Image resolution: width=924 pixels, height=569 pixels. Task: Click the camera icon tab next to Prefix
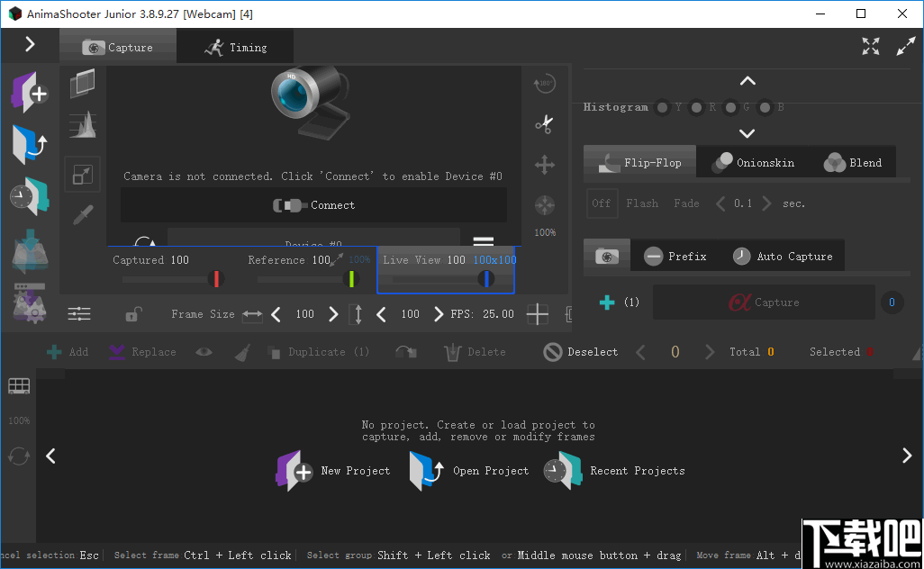(607, 257)
